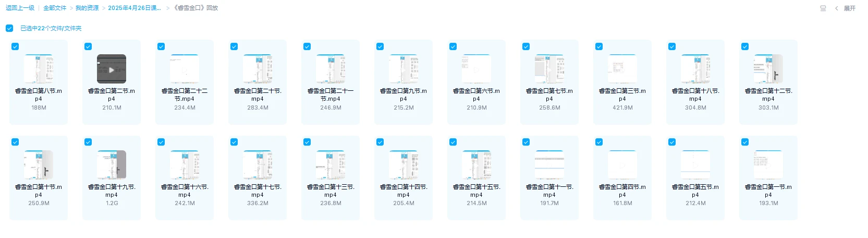868x238 pixels.
Task: Click the chevron arrow beside 展开
Action: 837,8
